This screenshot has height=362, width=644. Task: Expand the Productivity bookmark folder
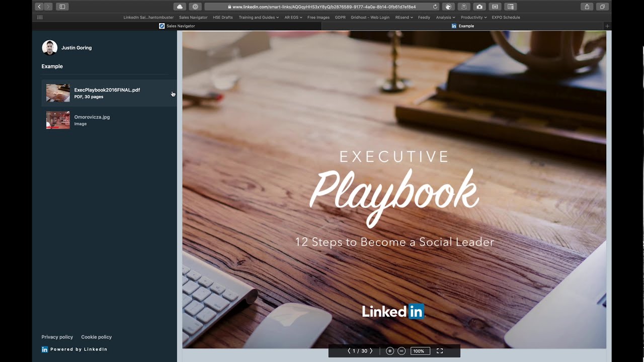(474, 17)
